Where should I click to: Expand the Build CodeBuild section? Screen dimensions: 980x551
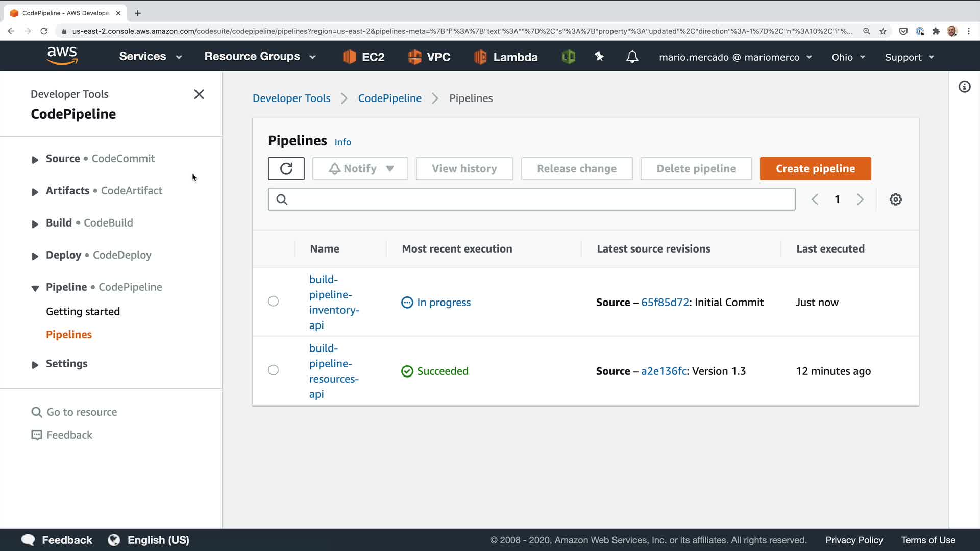pos(35,224)
